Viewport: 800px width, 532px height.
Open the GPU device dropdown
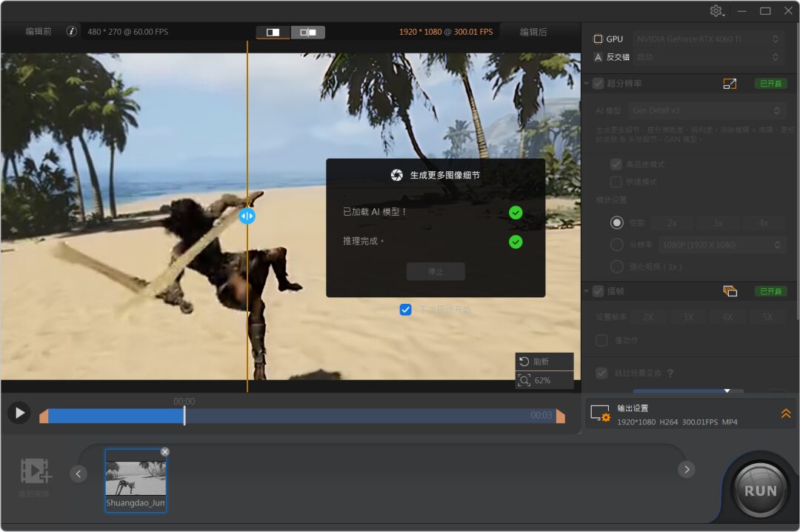[x=707, y=39]
